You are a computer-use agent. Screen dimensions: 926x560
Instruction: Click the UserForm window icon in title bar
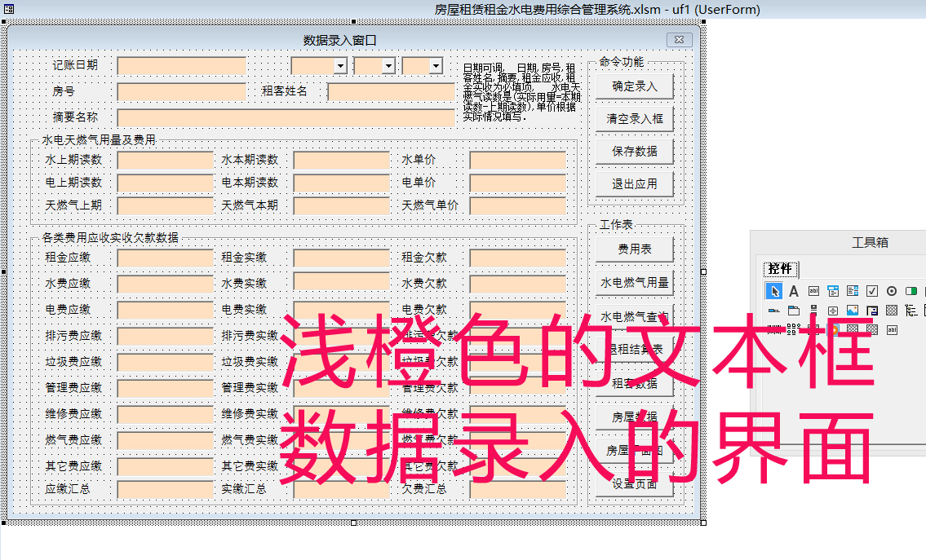tap(9, 9)
